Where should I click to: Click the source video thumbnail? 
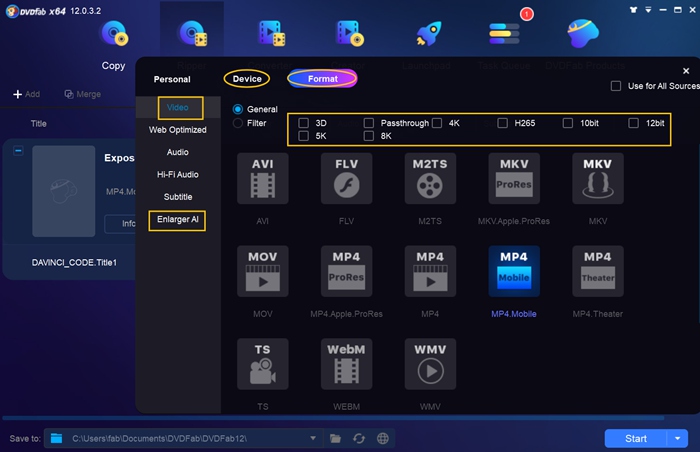[63, 191]
